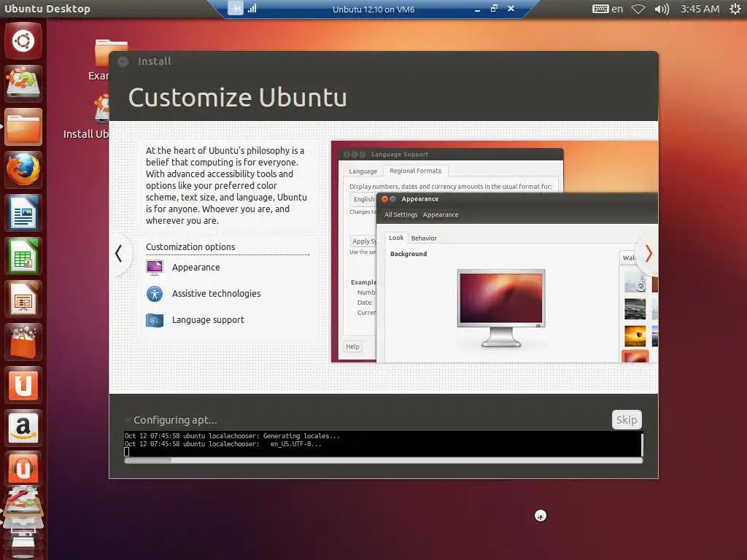The height and width of the screenshot is (560, 747).
Task: Open keyboard layout en indicator
Action: (608, 9)
